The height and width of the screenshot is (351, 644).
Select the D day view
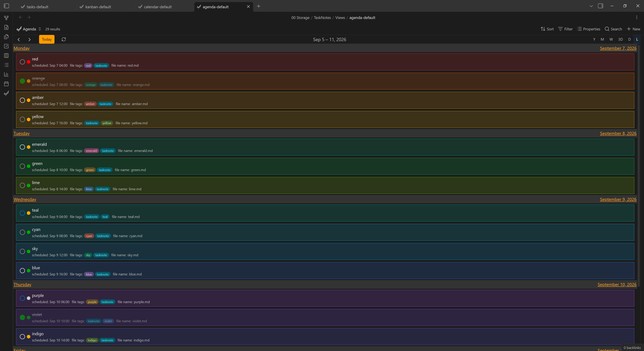(630, 39)
